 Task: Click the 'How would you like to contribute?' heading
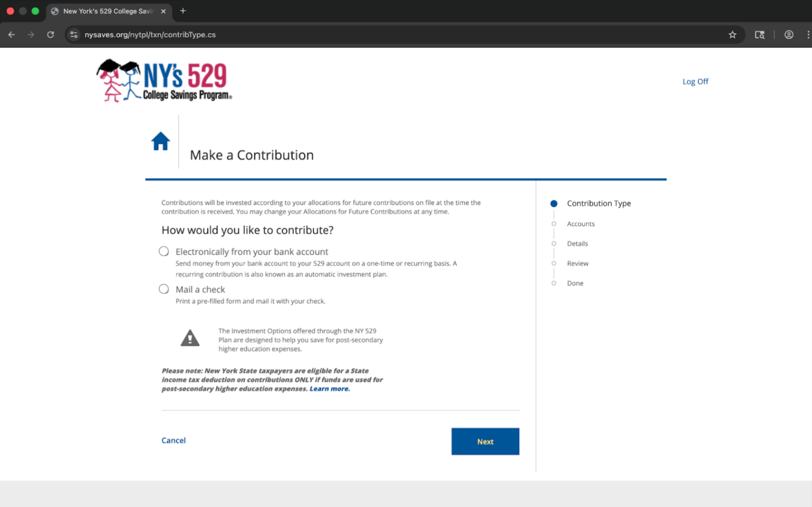pos(248,230)
